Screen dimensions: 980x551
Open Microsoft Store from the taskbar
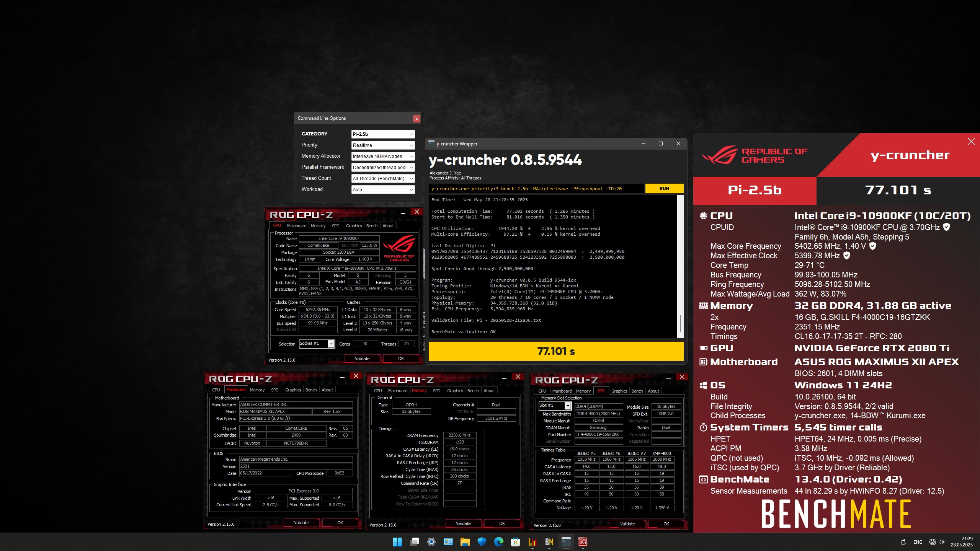coord(515,542)
